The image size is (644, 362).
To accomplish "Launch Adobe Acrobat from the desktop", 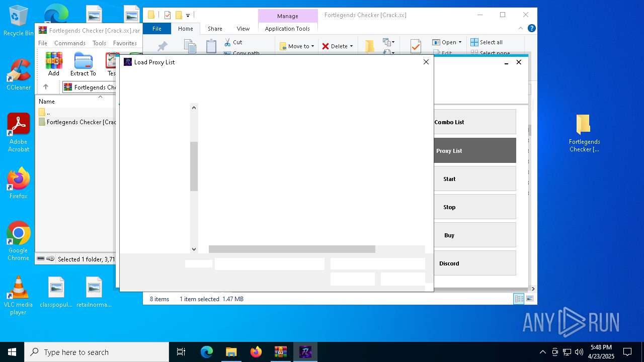I will [19, 133].
